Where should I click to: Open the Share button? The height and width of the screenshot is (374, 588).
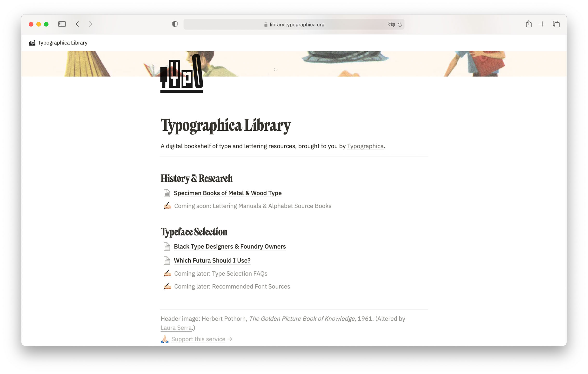[529, 24]
